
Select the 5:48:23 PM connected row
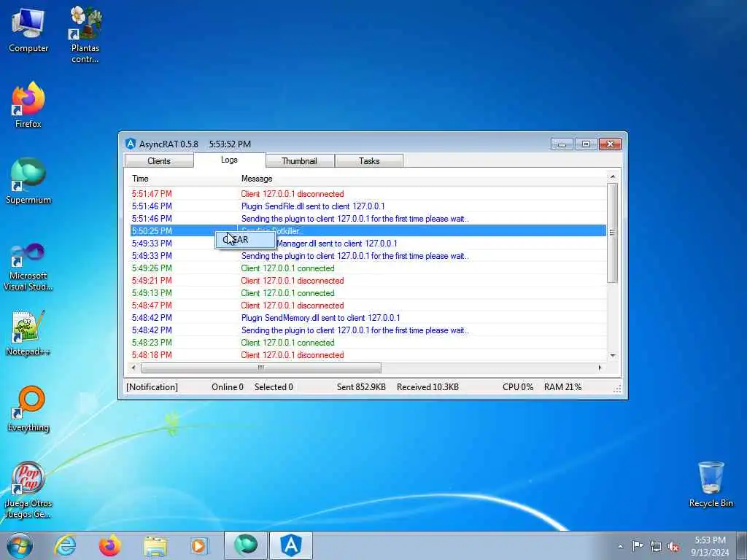368,343
